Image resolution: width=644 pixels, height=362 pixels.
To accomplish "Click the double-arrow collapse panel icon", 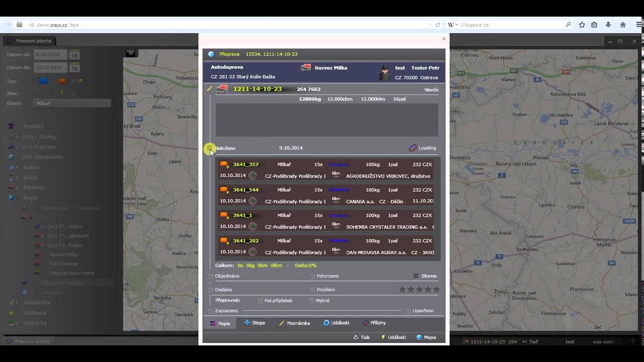I will [x=130, y=53].
